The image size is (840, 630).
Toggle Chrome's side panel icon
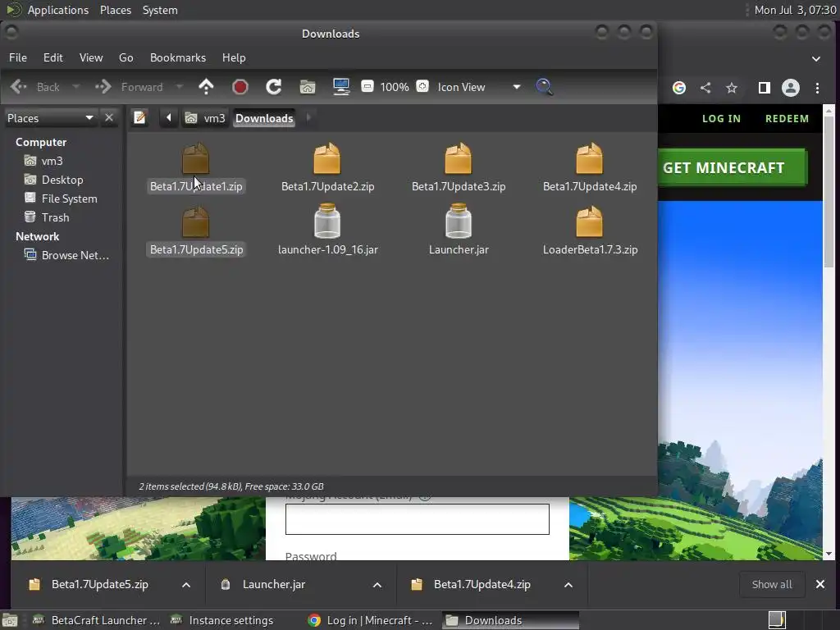tap(765, 88)
